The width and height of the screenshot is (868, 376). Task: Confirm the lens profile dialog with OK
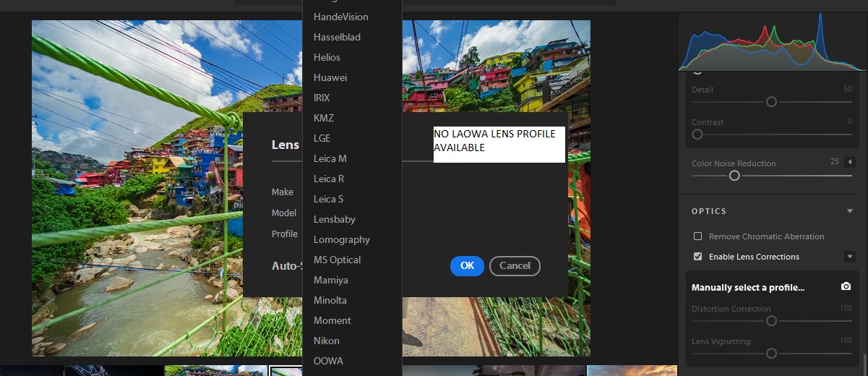point(467,266)
